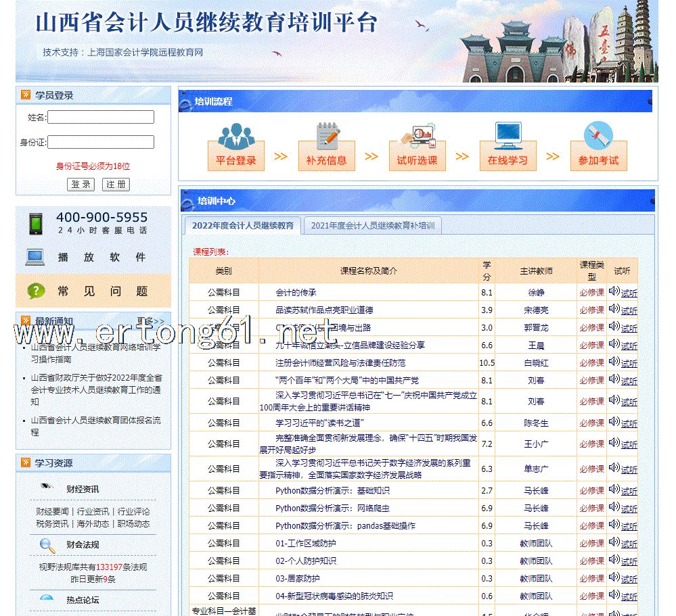The image size is (676, 616).
Task: Open 山西省会计人员继续教育团体报名流程 notice
Action: pyautogui.click(x=95, y=426)
